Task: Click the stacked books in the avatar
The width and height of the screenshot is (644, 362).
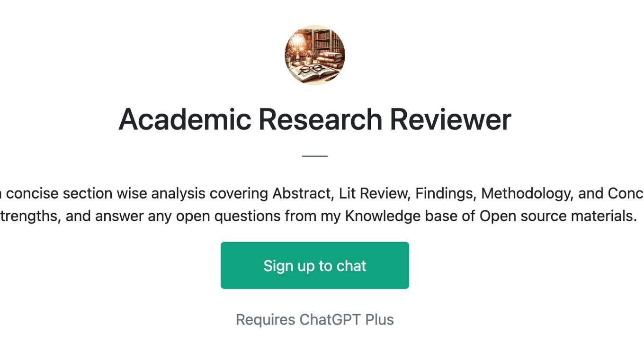Action: click(x=331, y=61)
